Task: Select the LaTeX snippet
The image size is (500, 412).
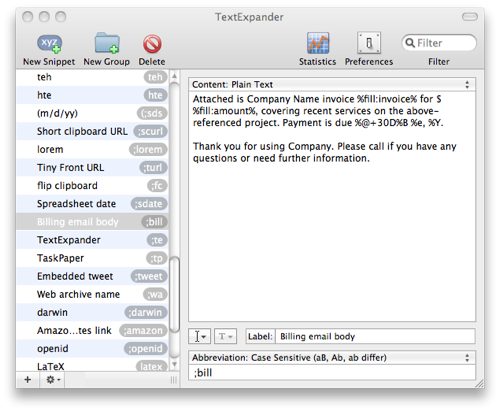Action: (92, 365)
